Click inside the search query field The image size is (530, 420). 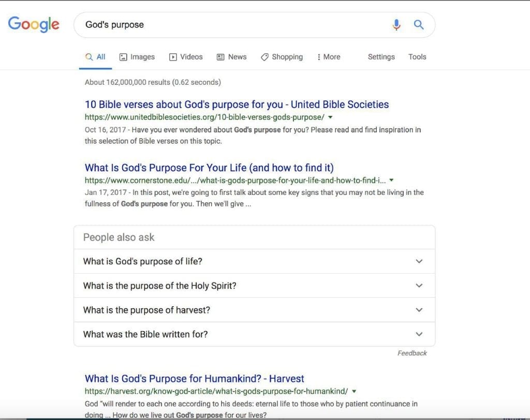pyautogui.click(x=207, y=24)
